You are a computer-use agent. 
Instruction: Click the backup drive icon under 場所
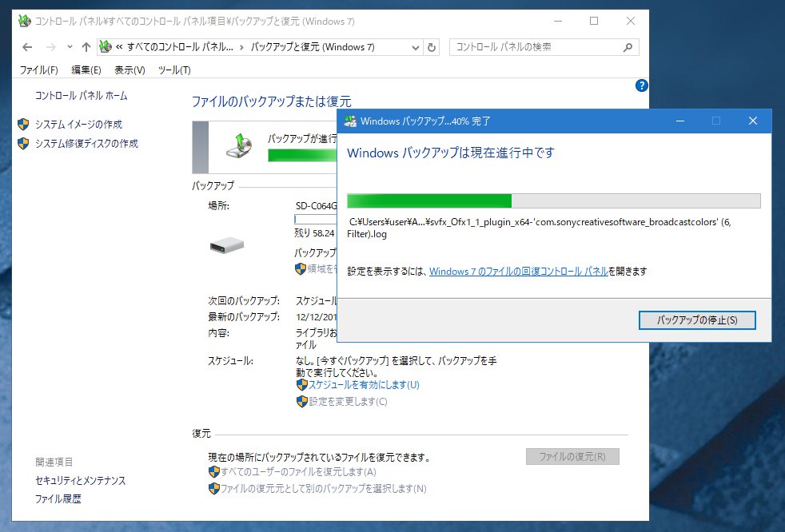227,245
